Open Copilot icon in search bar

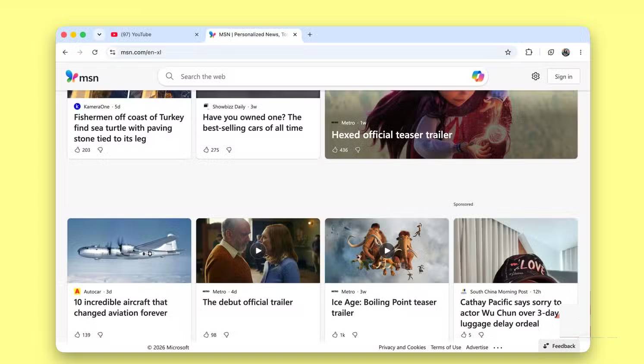tap(478, 76)
